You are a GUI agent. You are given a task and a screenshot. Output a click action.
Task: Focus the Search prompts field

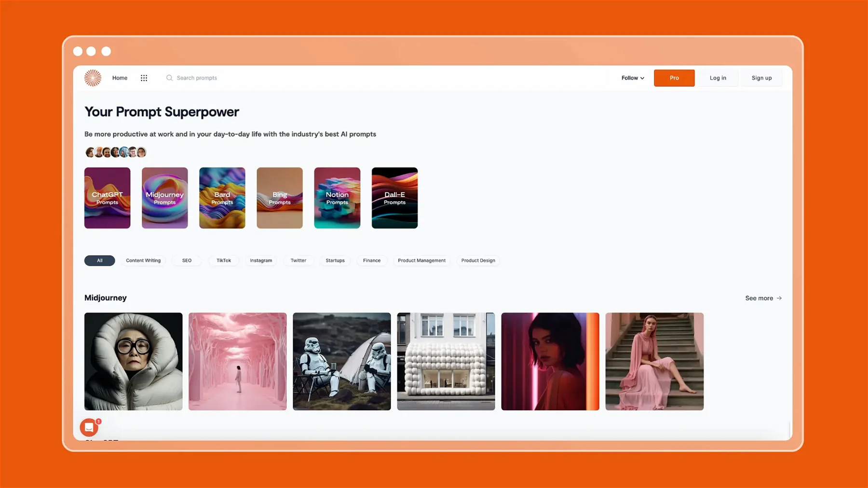(197, 78)
